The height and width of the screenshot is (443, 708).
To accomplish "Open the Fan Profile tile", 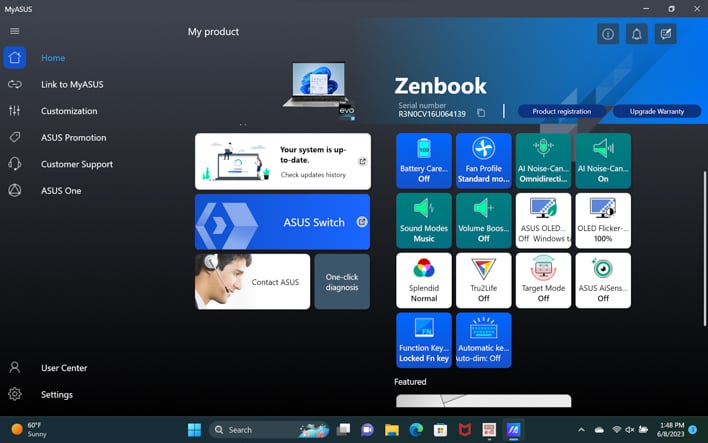I will pos(484,161).
